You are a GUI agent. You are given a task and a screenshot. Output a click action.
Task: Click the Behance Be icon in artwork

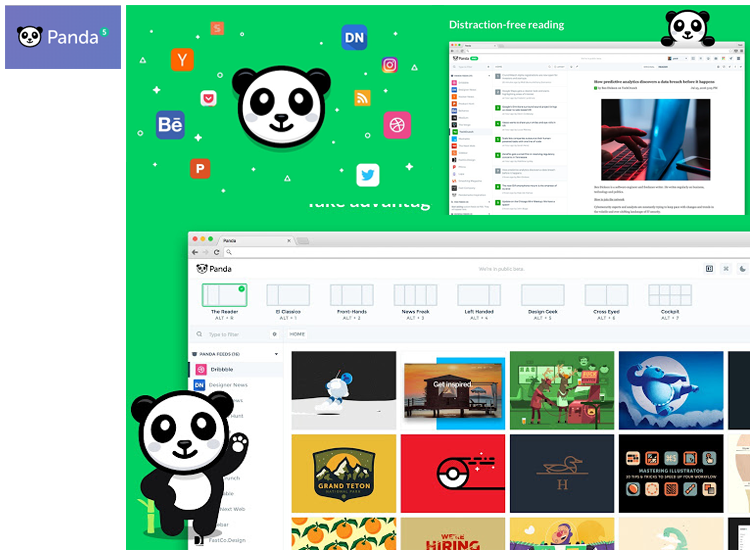pyautogui.click(x=170, y=125)
